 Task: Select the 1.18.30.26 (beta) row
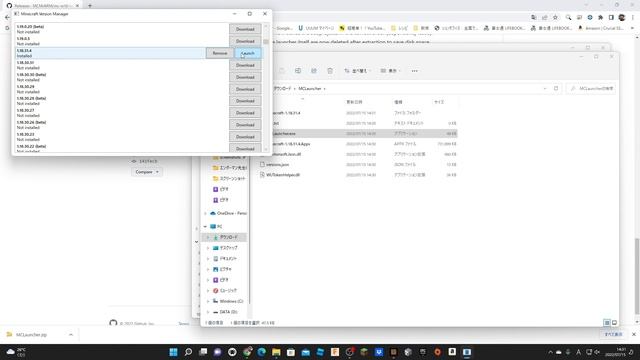(122, 124)
